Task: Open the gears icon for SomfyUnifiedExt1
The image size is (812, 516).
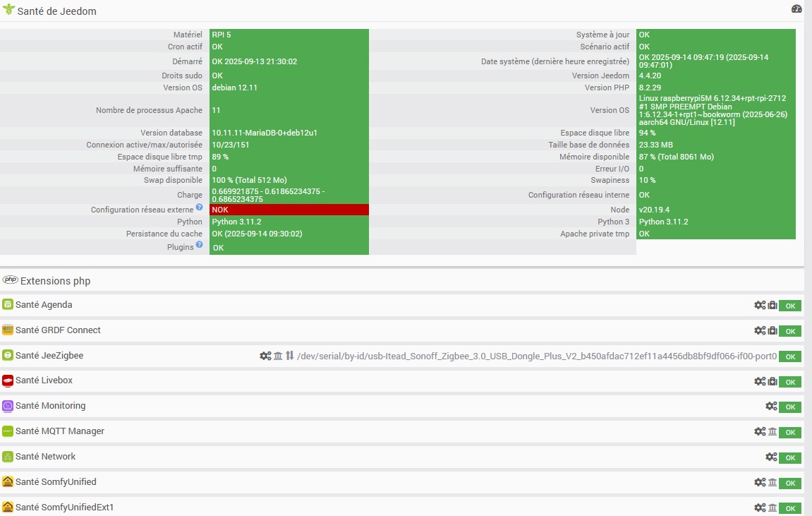Action: [x=760, y=508]
